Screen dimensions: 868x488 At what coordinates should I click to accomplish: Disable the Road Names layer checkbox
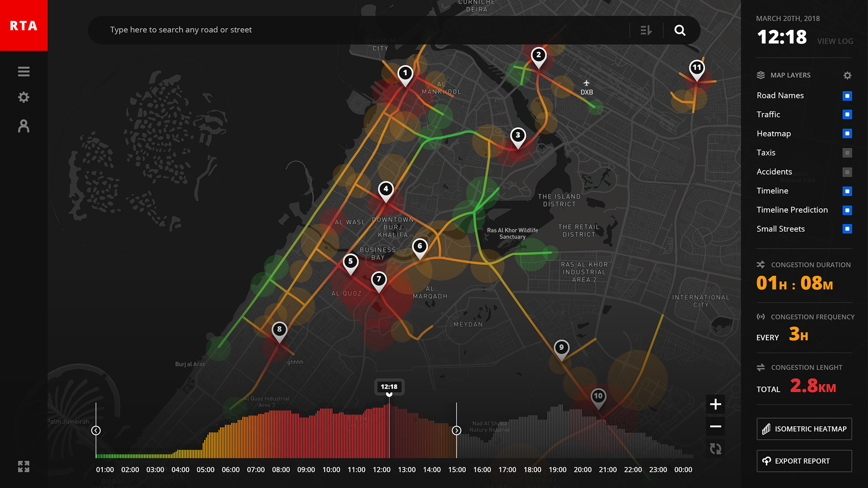[848, 96]
